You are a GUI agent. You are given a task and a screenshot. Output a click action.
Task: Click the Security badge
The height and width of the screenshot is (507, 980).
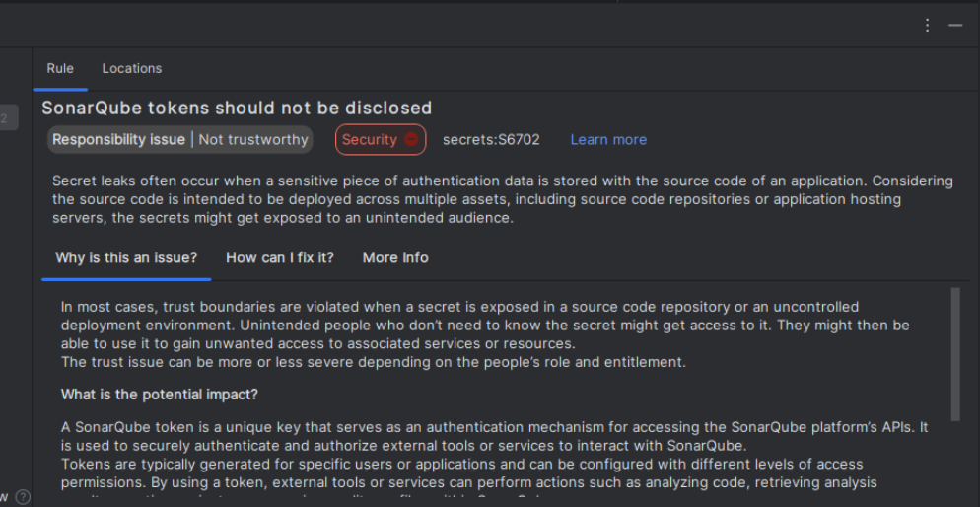click(381, 139)
